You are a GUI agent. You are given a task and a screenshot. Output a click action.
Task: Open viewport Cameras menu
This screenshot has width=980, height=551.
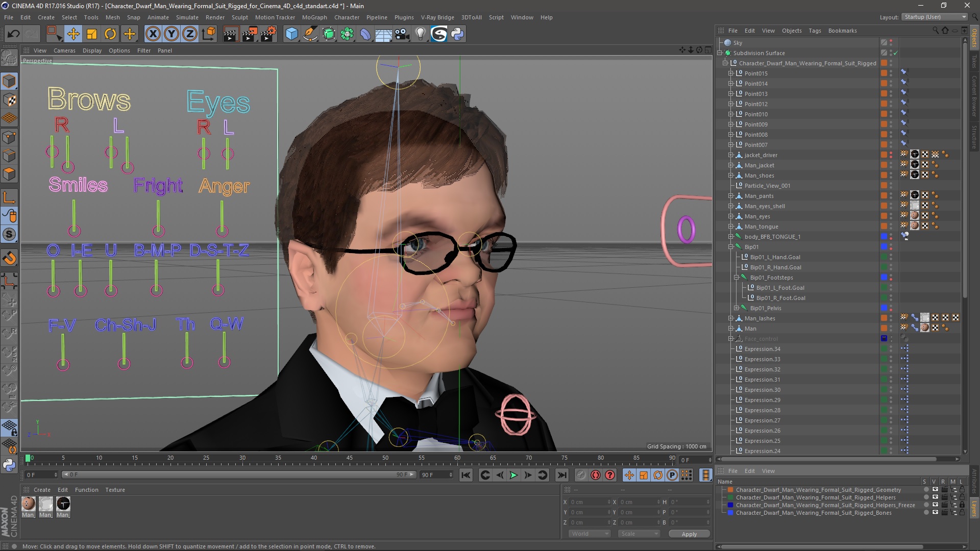tap(64, 51)
